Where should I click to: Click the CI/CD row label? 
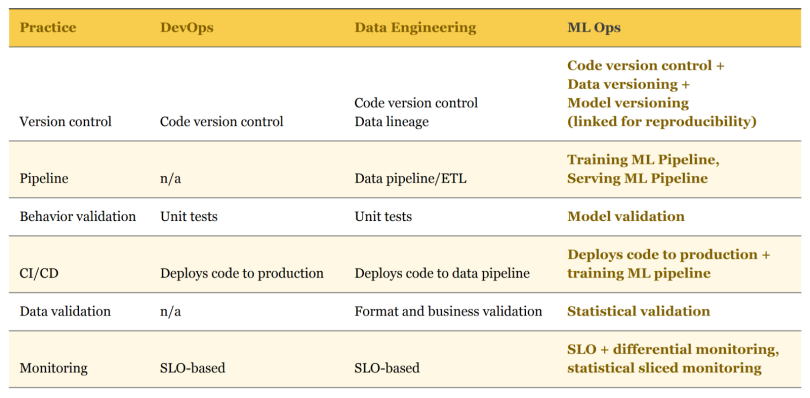[39, 273]
